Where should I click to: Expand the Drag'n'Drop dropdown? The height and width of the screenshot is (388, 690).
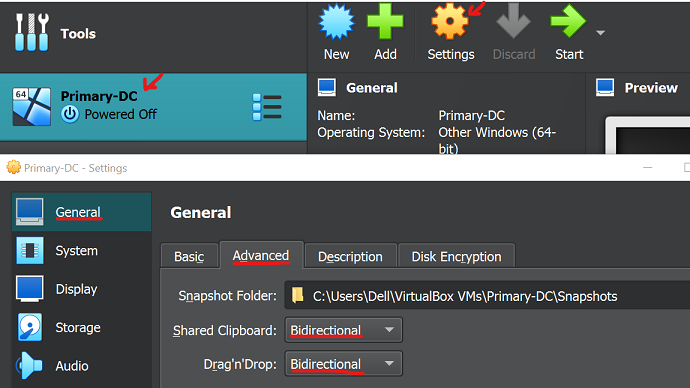tap(343, 364)
